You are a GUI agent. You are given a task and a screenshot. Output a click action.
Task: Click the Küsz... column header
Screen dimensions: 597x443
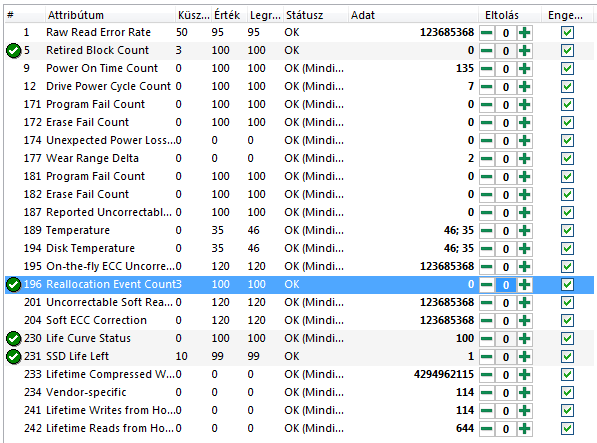193,15
